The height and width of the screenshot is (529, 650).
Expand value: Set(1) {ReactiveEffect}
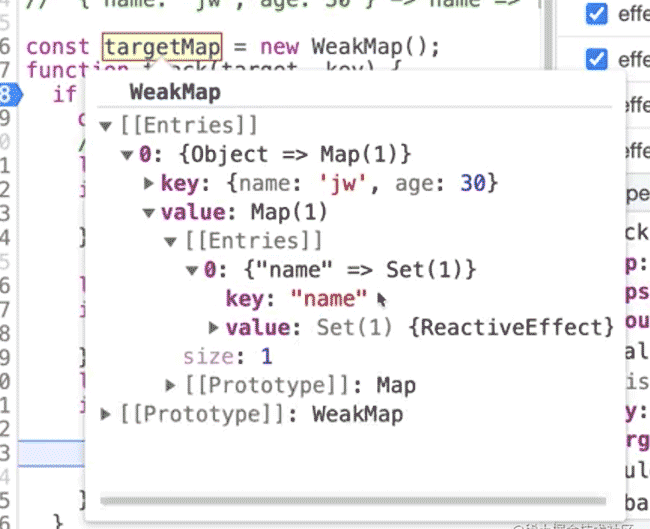214,328
